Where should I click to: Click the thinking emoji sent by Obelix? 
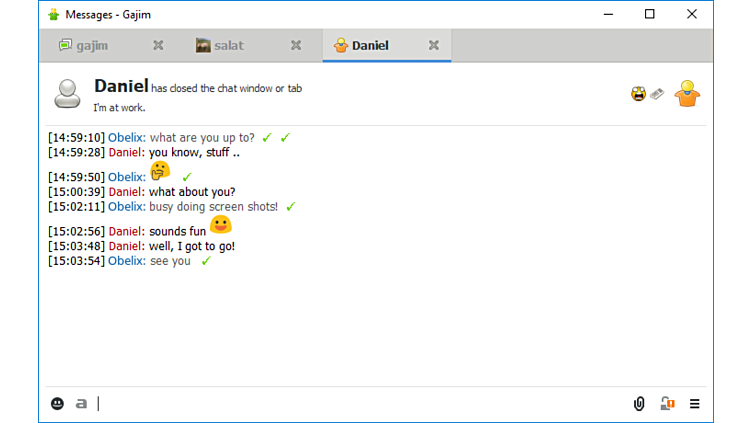160,171
